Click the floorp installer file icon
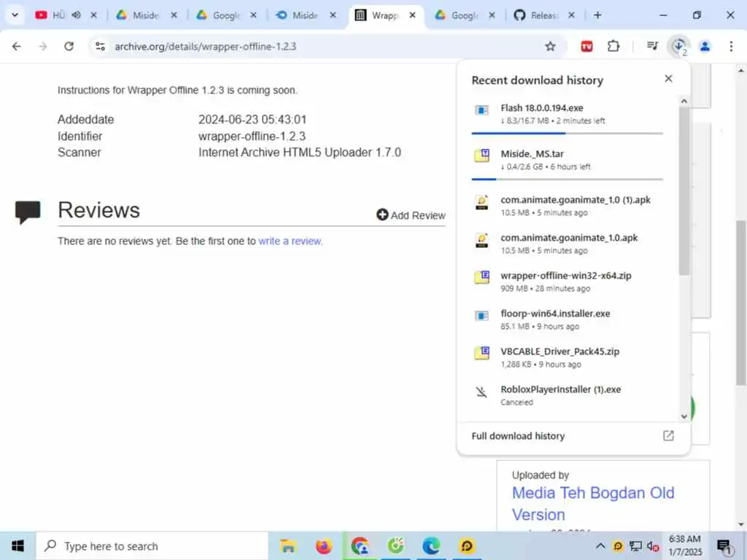Viewport: 747px width, 560px height. [481, 316]
